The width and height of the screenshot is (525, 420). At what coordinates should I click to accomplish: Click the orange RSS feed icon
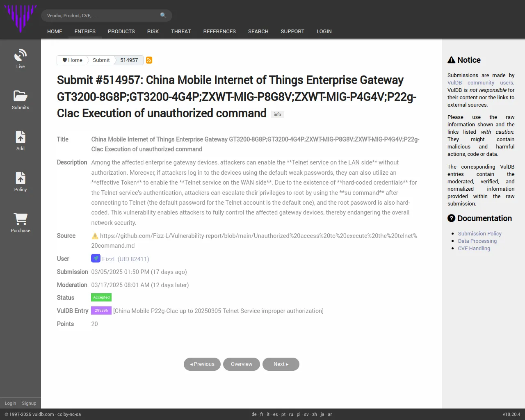(x=149, y=60)
